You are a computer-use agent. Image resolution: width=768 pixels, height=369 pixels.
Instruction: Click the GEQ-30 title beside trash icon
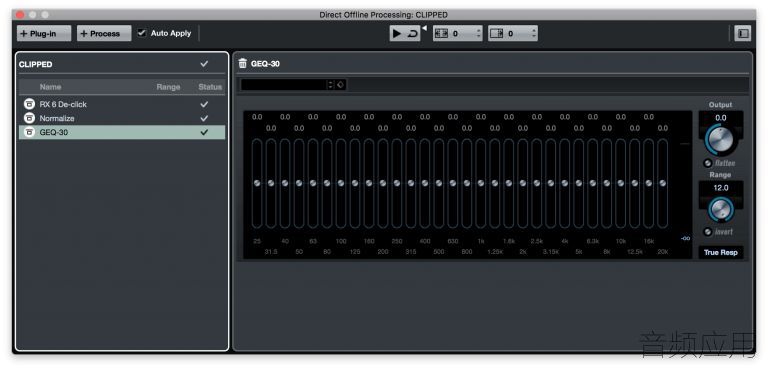pyautogui.click(x=265, y=64)
